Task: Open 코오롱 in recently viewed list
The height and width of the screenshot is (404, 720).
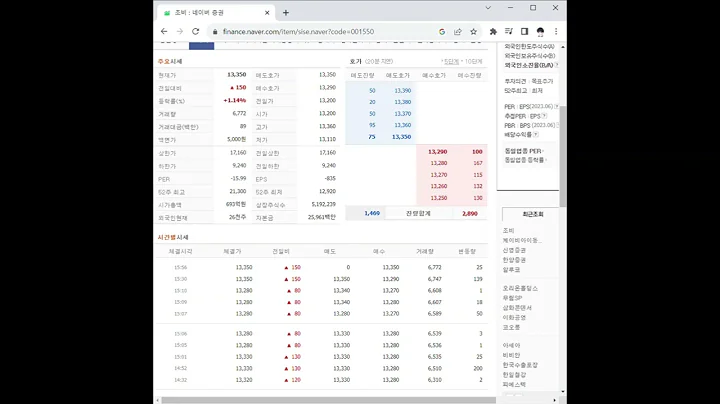Action: [511, 327]
